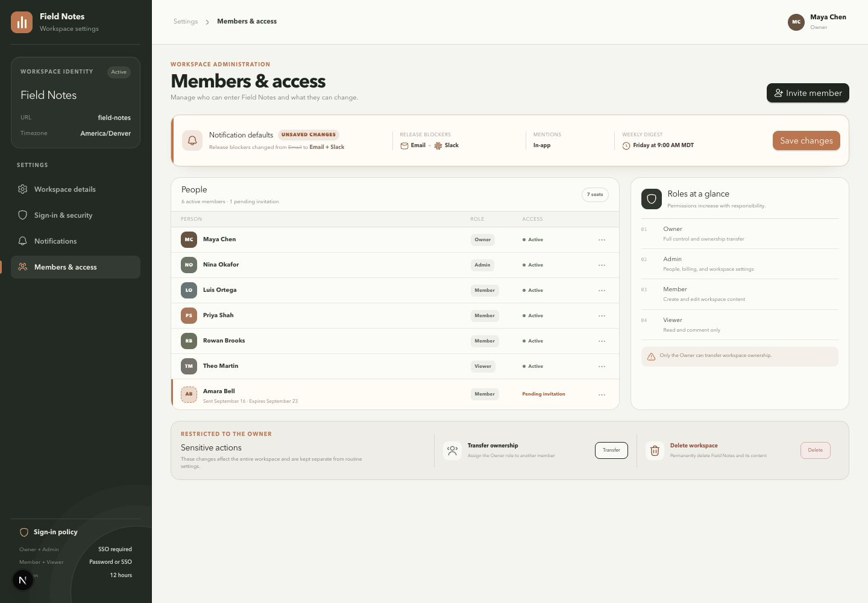The width and height of the screenshot is (868, 603).
Task: Click the Unsaved changes badge
Action: pyautogui.click(x=309, y=135)
